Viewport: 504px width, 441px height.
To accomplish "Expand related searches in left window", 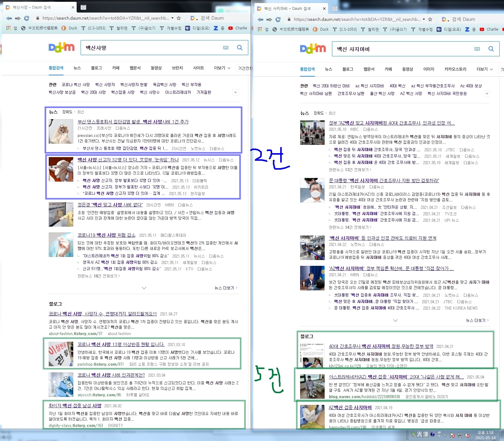I will pyautogui.click(x=235, y=92).
